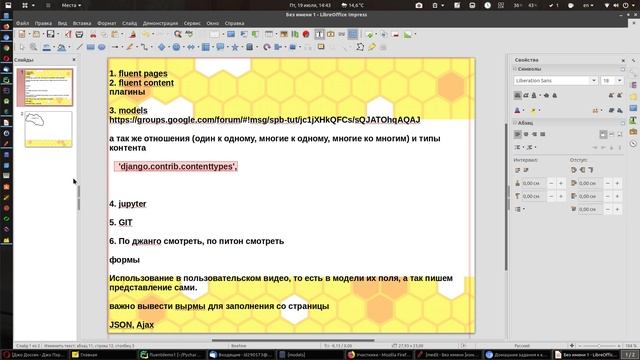
Task: Open the Сервис menu
Action: (x=192, y=23)
